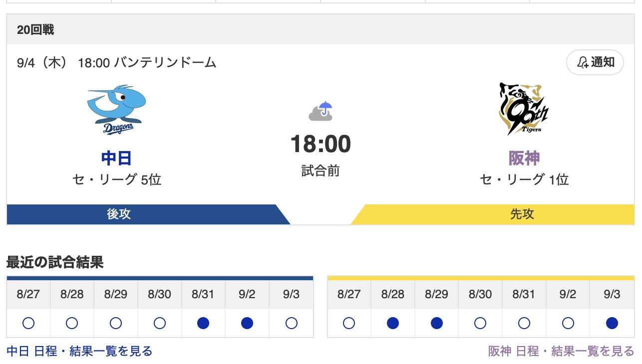Open 阪神 日程・結果一覧を見る link
The image size is (642, 364).
pyautogui.click(x=561, y=351)
